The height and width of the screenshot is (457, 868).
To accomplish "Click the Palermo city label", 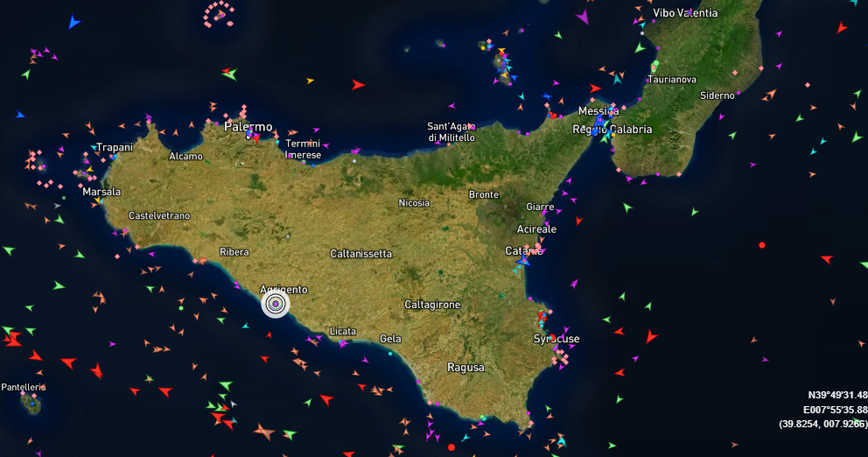I will tap(248, 127).
